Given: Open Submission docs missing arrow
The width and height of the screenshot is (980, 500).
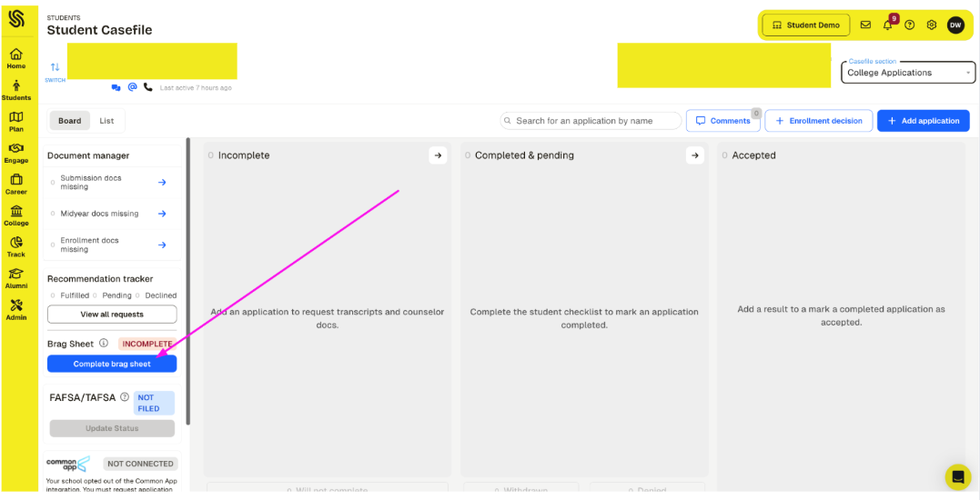Looking at the screenshot, I should tap(162, 183).
